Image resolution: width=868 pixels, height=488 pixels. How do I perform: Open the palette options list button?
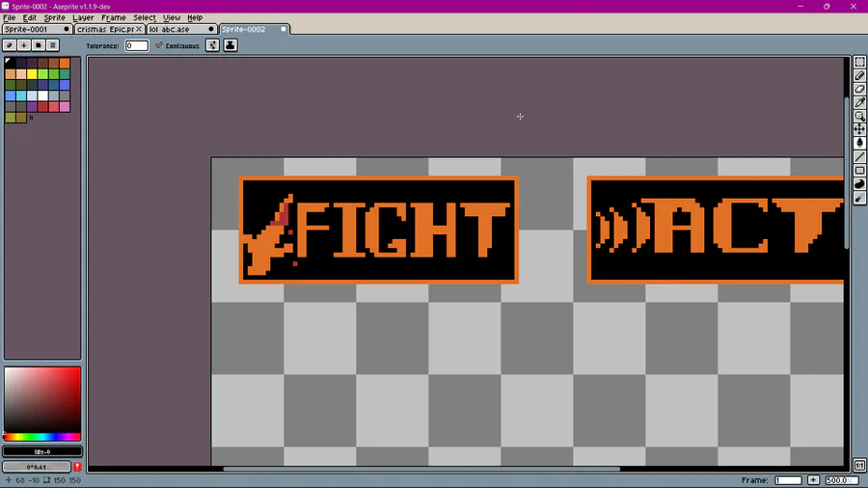(x=53, y=45)
